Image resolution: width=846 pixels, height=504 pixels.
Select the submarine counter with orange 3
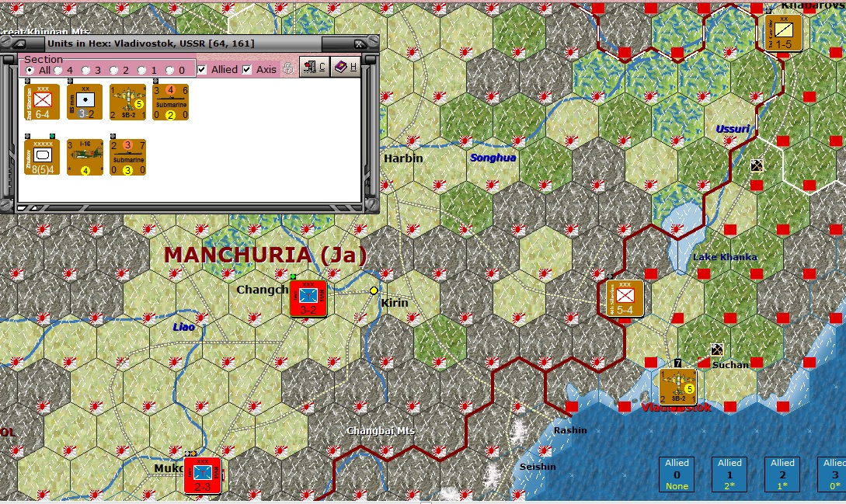128,157
